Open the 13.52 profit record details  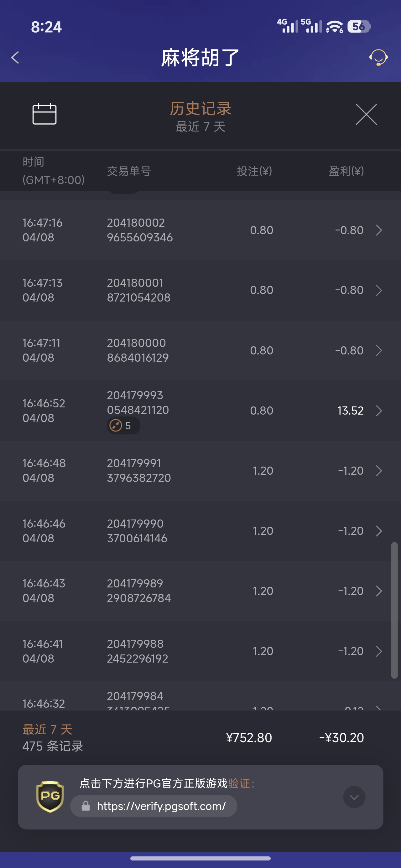pyautogui.click(x=379, y=411)
